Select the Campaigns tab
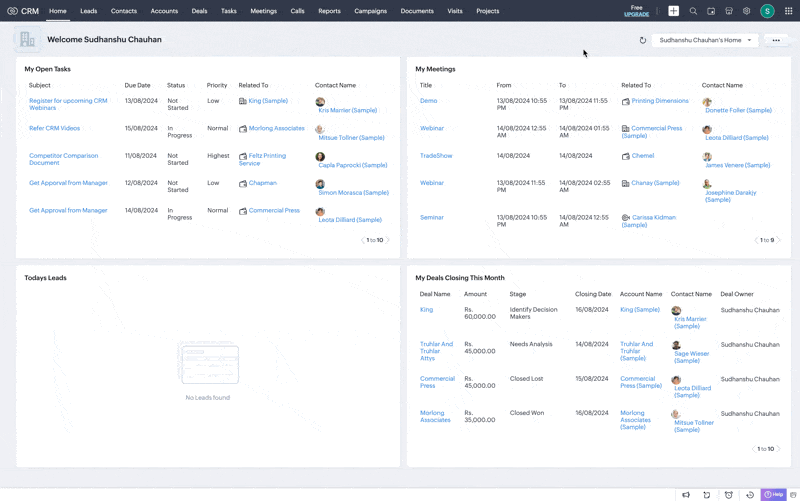Screen dimensions: 800x501 [x=370, y=11]
